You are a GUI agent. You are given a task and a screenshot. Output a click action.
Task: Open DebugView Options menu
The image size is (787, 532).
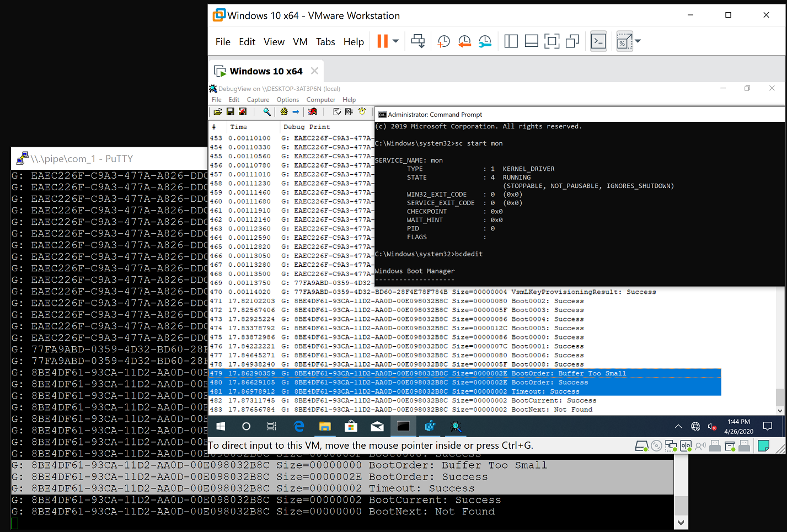(288, 100)
